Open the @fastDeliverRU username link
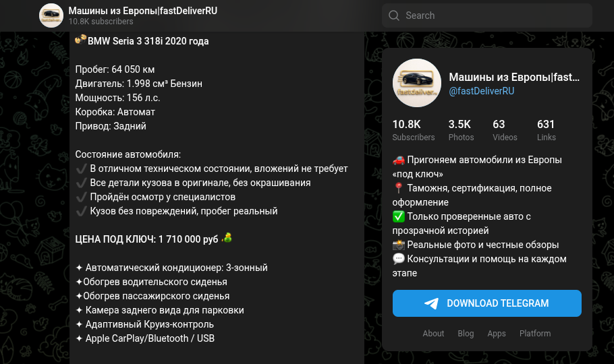The width and height of the screenshot is (614, 364). [482, 91]
